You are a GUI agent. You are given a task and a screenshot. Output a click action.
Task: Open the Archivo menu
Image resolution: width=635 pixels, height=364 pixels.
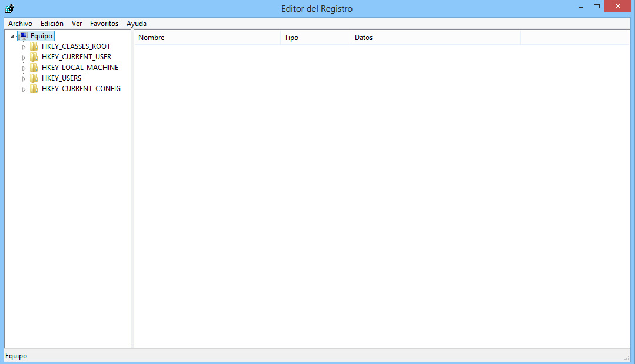(20, 24)
